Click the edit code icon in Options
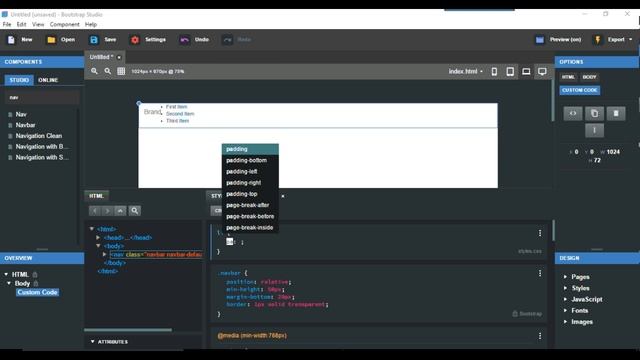 tap(573, 113)
